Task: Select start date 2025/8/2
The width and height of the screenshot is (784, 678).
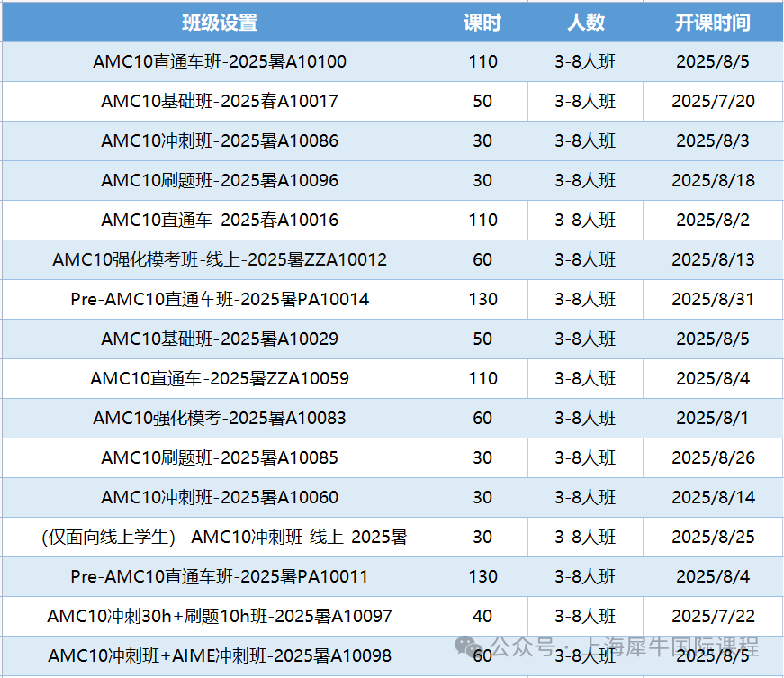Action: tap(713, 220)
